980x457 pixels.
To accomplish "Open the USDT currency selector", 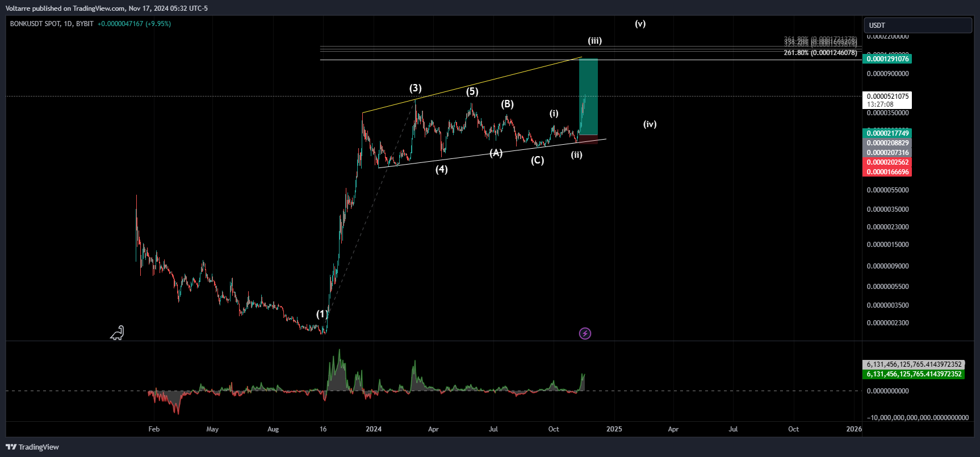I will pyautogui.click(x=918, y=25).
